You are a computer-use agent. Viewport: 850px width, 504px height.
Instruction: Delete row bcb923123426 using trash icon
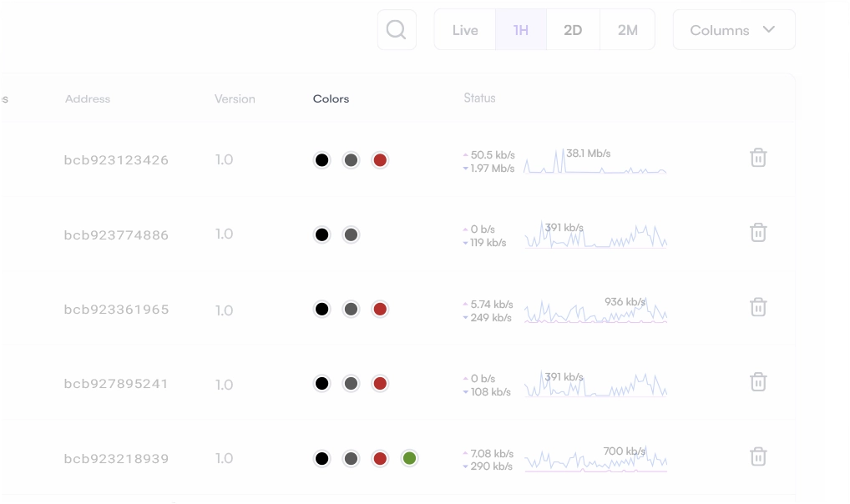[x=758, y=157]
